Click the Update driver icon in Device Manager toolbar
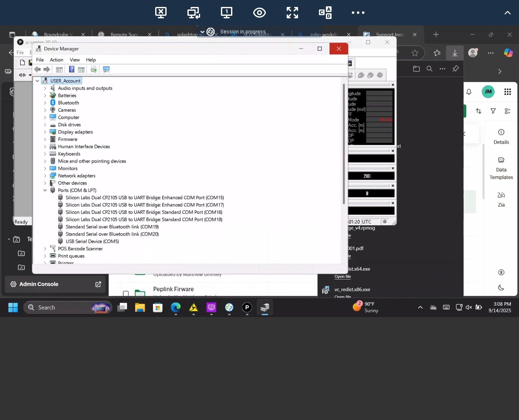 [94, 69]
